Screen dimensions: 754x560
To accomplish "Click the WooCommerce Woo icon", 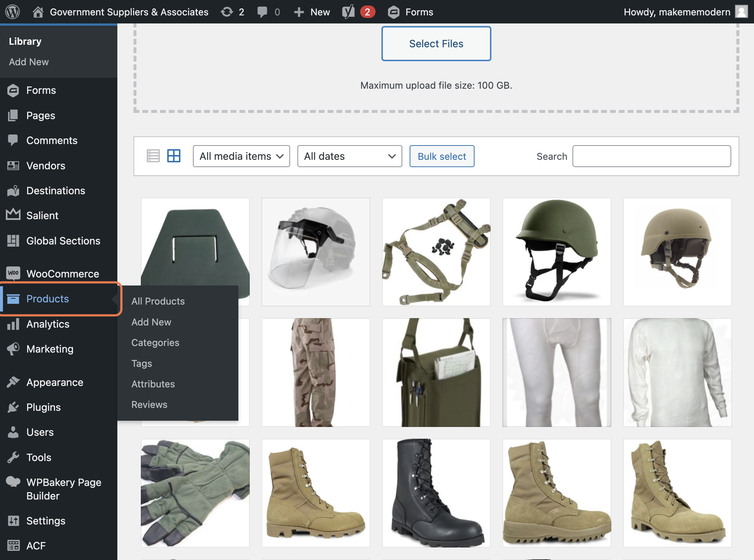I will [13, 273].
